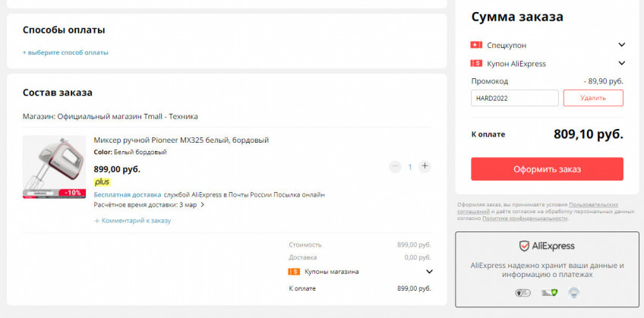The image size is (644, 318).
Task: Click the leftmost payment security badge
Action: click(522, 292)
